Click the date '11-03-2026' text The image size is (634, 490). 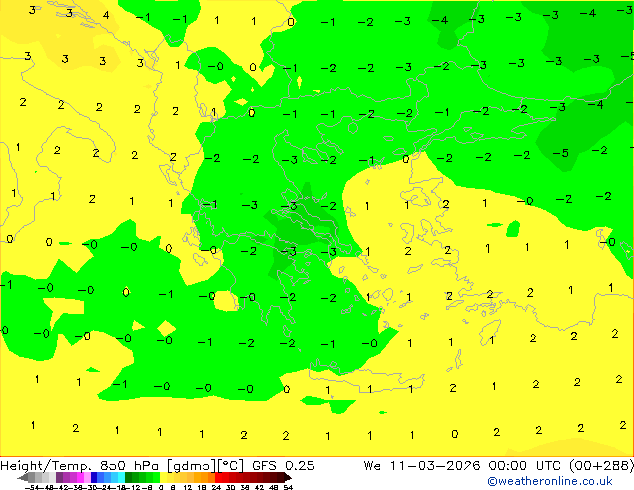(435, 466)
